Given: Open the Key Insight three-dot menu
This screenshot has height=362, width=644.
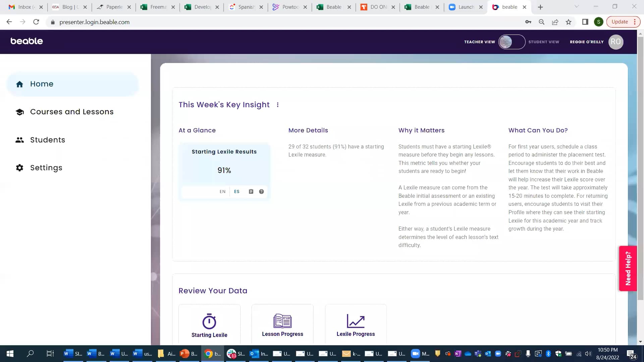Looking at the screenshot, I should (x=278, y=105).
